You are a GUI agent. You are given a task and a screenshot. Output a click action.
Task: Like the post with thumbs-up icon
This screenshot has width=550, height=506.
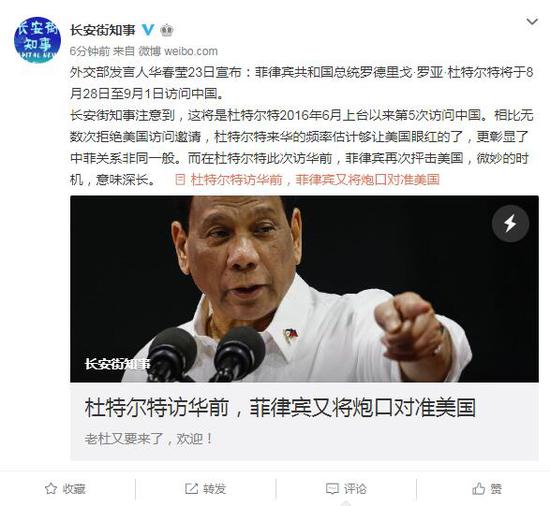pyautogui.click(x=478, y=488)
